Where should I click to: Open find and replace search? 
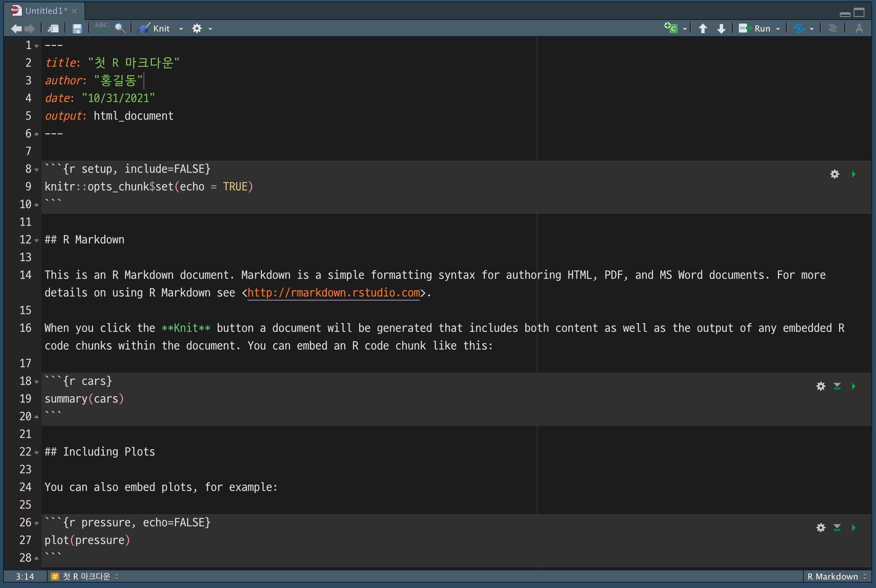[120, 28]
